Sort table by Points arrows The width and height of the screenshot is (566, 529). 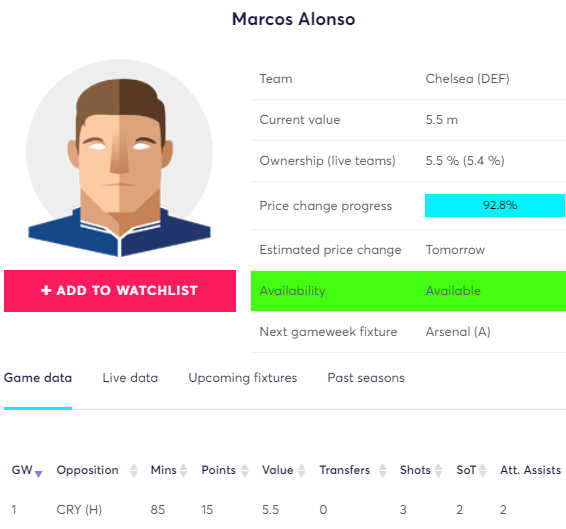point(244,470)
